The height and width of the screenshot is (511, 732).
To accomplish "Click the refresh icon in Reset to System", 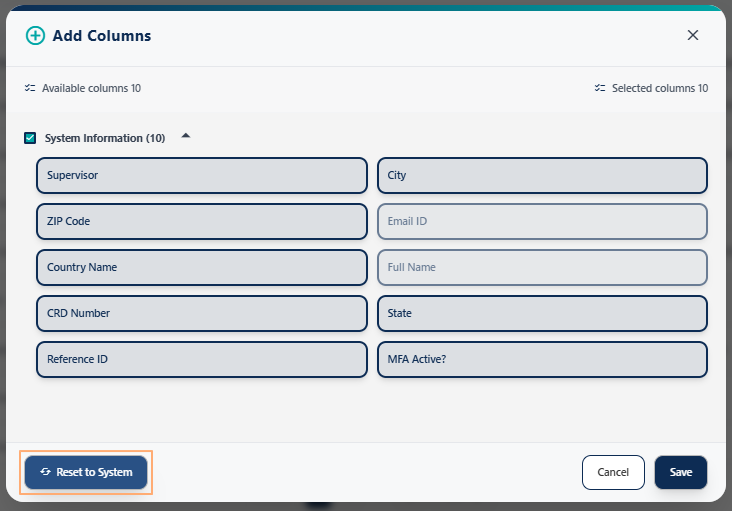I will point(45,472).
